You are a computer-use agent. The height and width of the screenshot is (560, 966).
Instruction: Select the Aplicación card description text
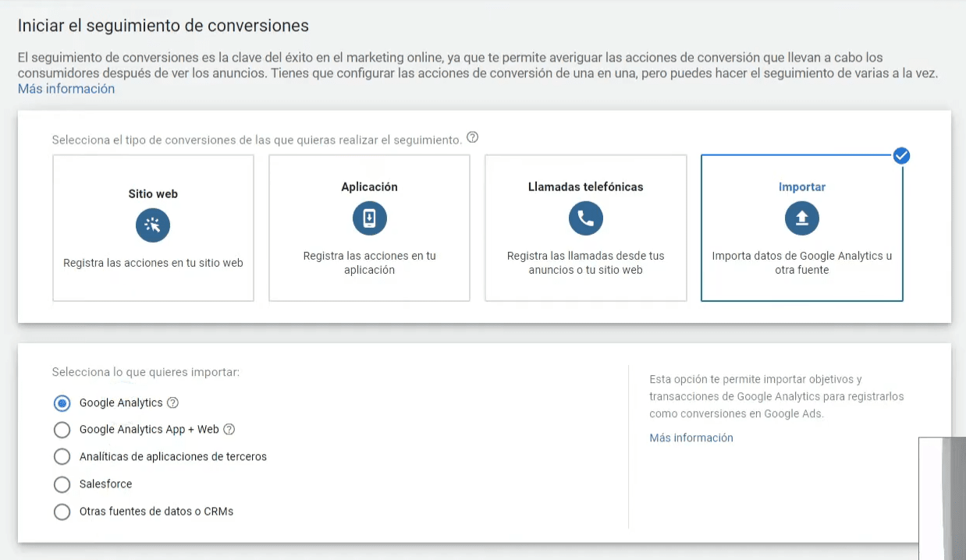click(x=369, y=263)
